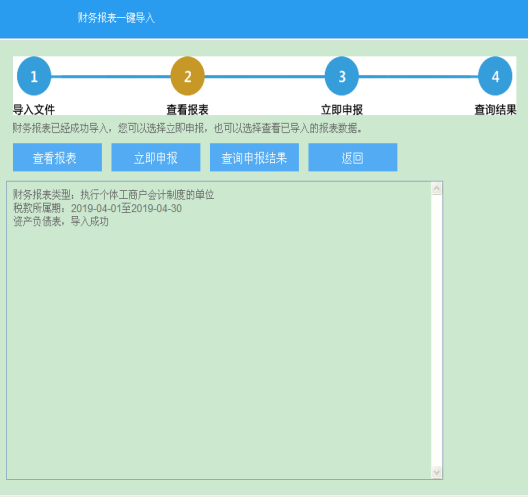529x498 pixels.
Task: Click the scroll up arrow in log box
Action: coord(437,188)
